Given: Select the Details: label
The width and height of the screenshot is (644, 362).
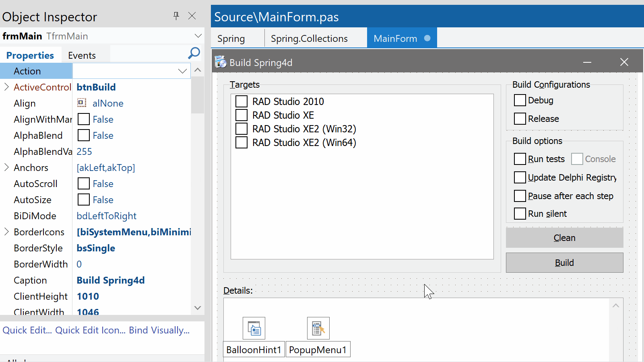Looking at the screenshot, I should click(238, 290).
